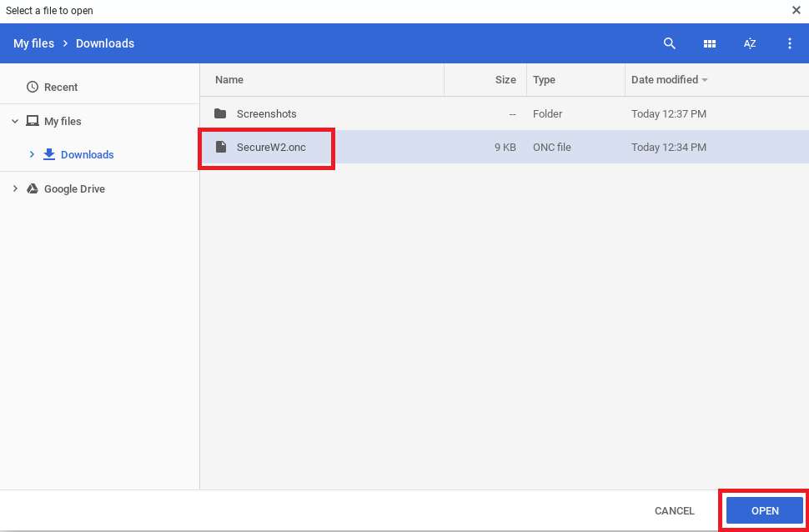Open the three-dot more menu

pos(789,43)
